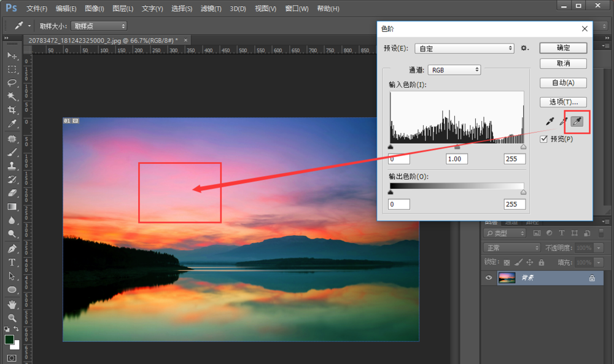Open the 图像(I) menu
The width and height of the screenshot is (614, 364).
[94, 9]
